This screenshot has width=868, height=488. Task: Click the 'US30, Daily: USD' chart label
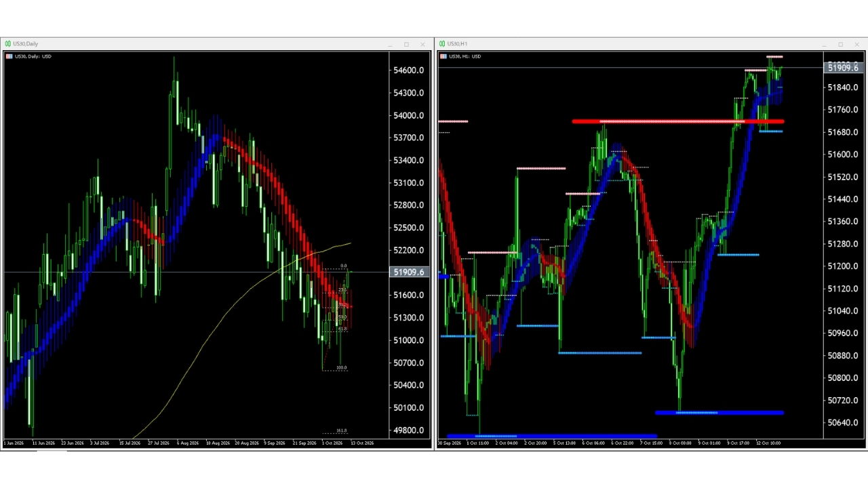click(x=33, y=56)
